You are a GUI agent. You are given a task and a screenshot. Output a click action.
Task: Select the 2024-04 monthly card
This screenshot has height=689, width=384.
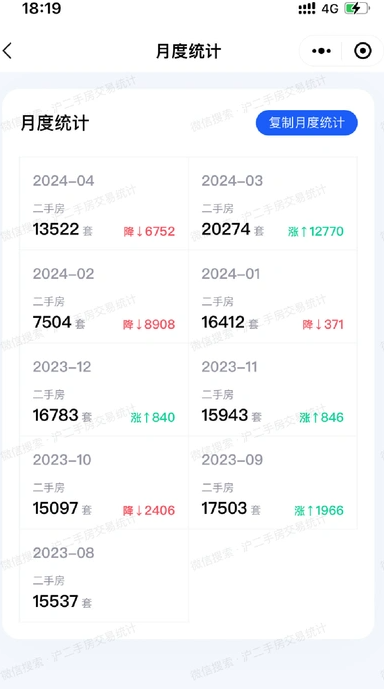pos(104,204)
